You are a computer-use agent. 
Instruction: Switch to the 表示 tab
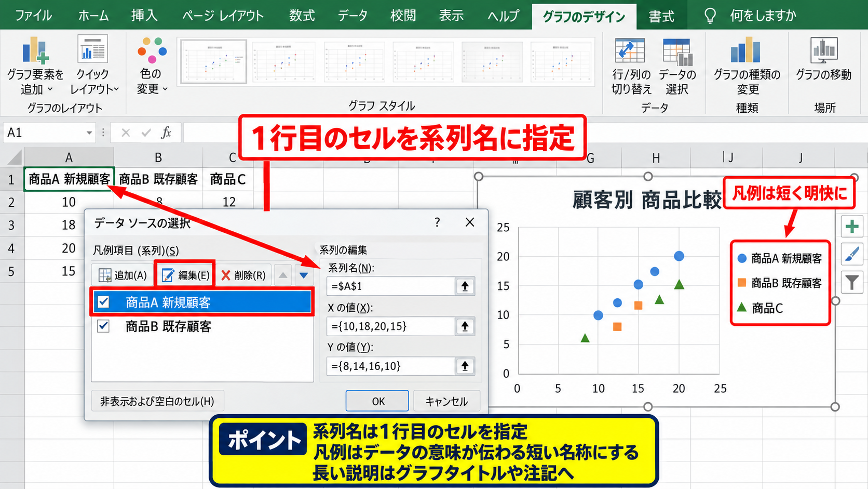coord(451,16)
